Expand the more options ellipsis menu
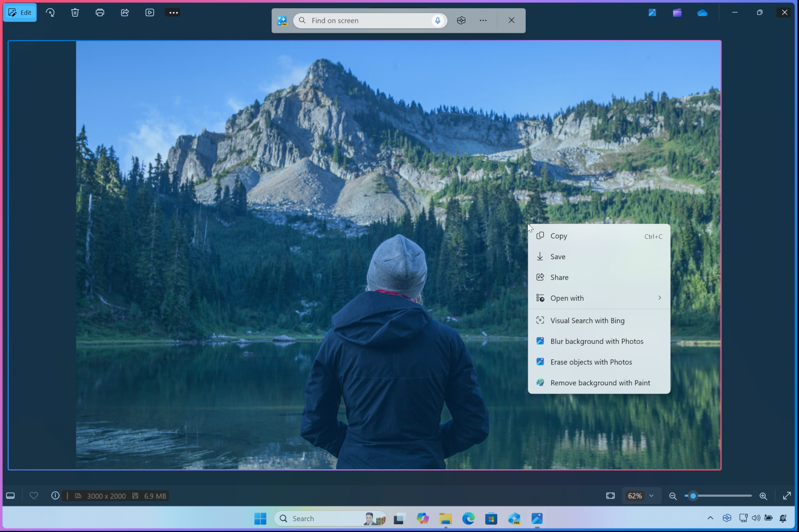The height and width of the screenshot is (532, 799). (x=173, y=12)
